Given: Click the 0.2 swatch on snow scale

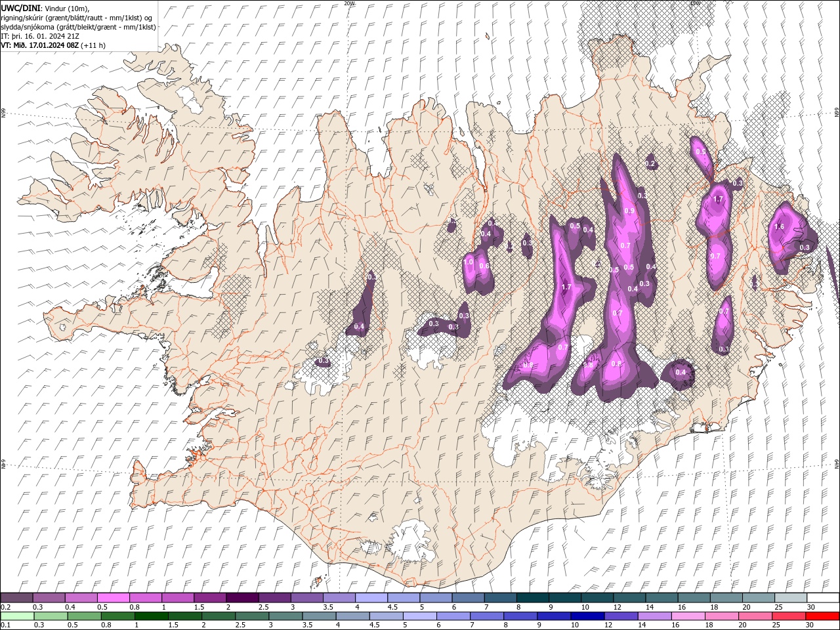Looking at the screenshot, I should coord(16,598).
